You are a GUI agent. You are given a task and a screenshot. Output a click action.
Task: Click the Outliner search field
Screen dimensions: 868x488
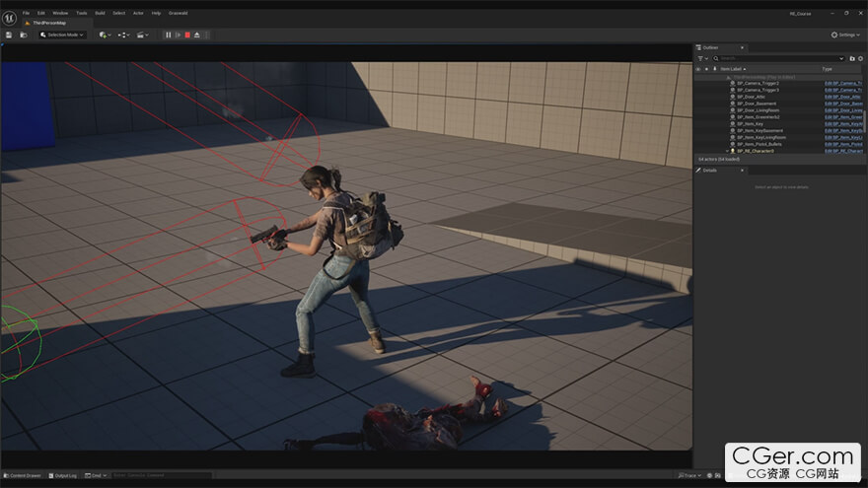point(779,58)
